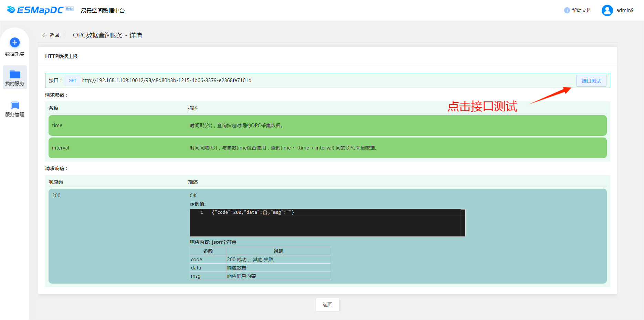Click the back arrow beside 返回

coord(44,35)
